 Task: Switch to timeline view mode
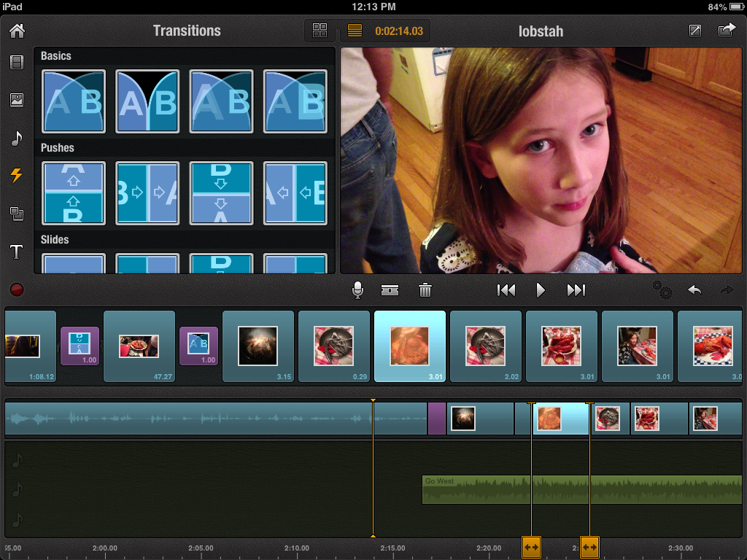(x=355, y=31)
